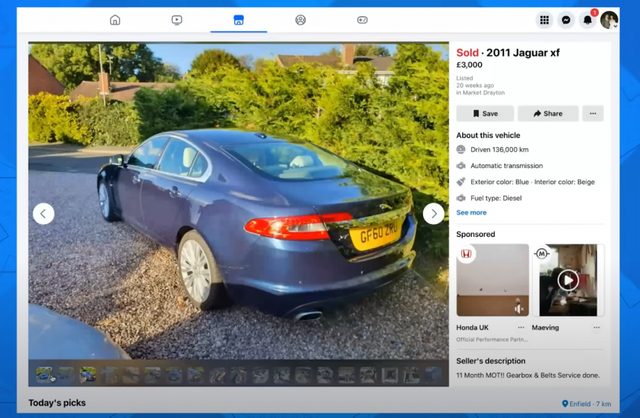Viewport: 640px width, 418px height.
Task: Show the next car photo
Action: [433, 213]
